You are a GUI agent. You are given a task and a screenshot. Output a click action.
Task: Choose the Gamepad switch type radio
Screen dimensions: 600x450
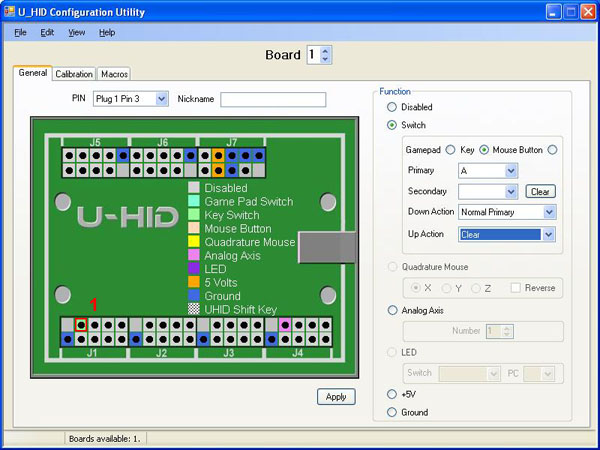coord(450,150)
